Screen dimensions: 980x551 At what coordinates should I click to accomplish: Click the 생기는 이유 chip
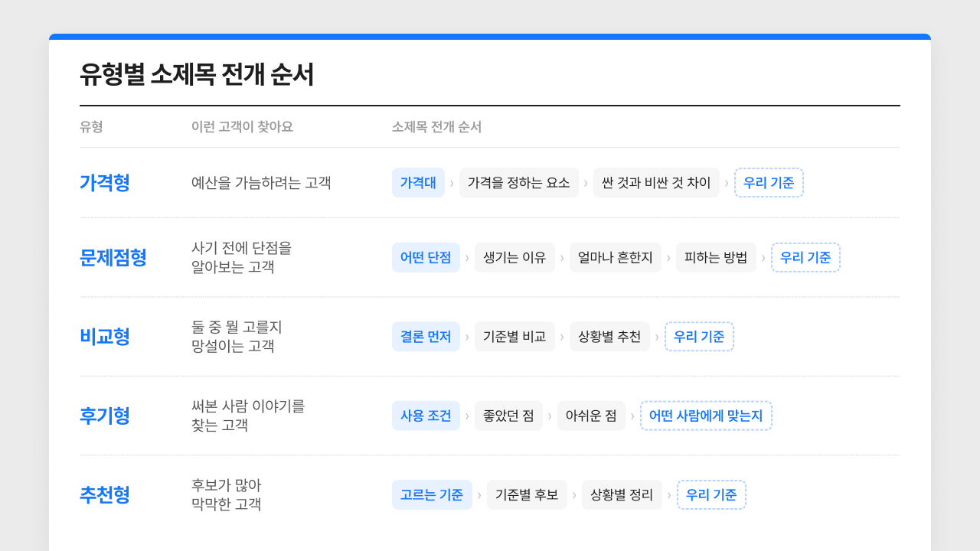pos(514,258)
